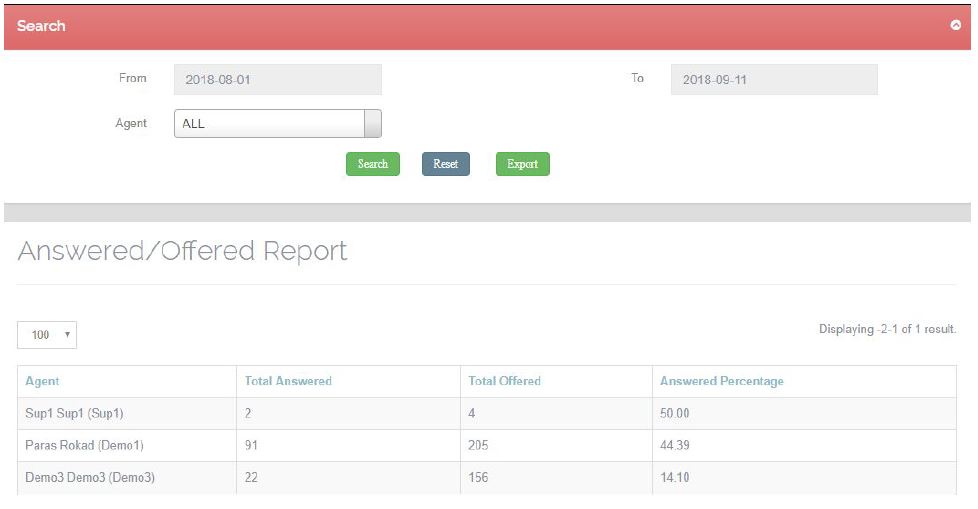Sort by Answered Percentage column header
The height and width of the screenshot is (509, 978).
pos(722,381)
